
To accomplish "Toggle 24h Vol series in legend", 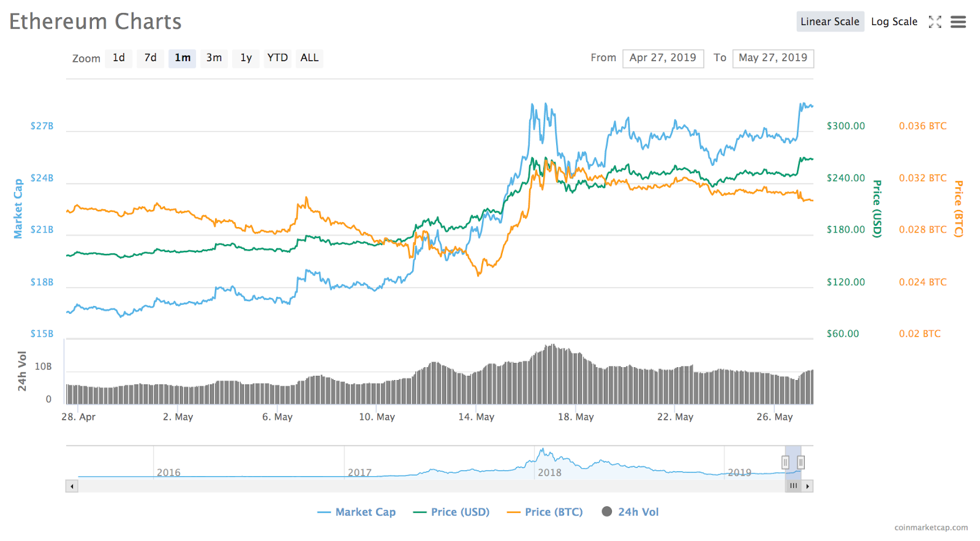I will point(630,512).
